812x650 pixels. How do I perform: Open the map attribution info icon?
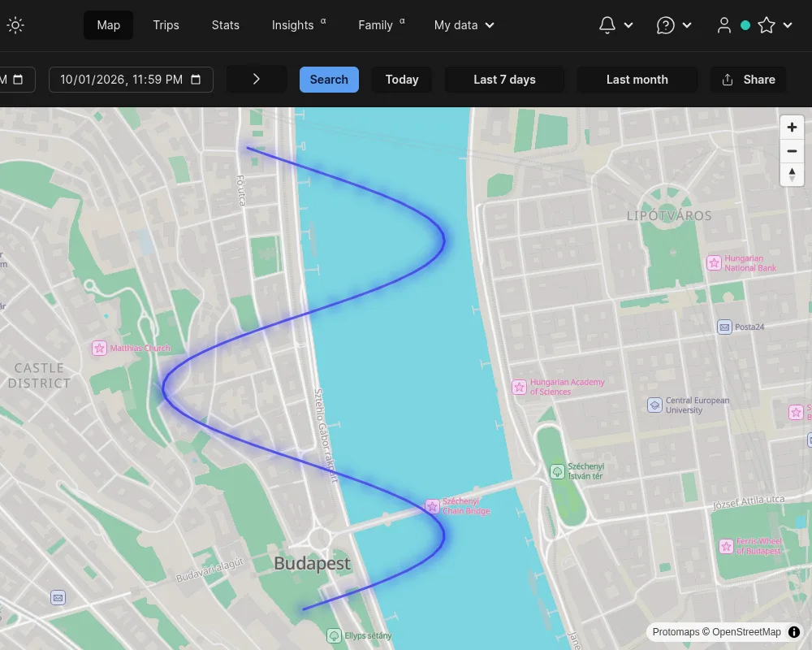pyautogui.click(x=794, y=632)
